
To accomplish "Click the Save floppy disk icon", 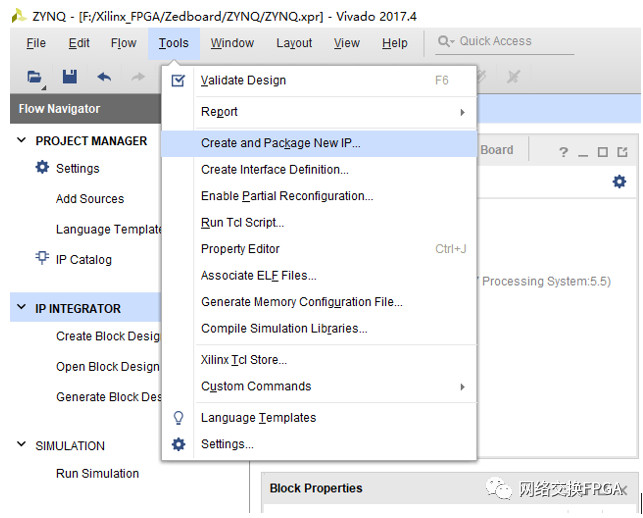I will (x=70, y=77).
